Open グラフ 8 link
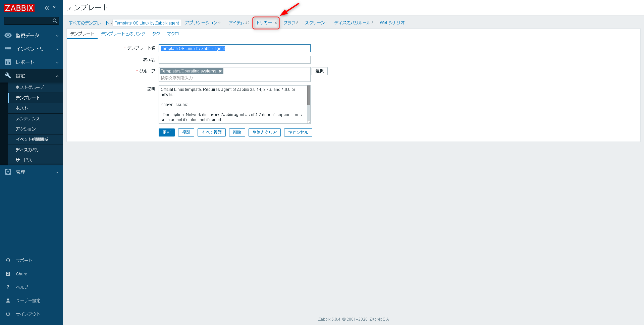The width and height of the screenshot is (644, 325). pyautogui.click(x=290, y=23)
